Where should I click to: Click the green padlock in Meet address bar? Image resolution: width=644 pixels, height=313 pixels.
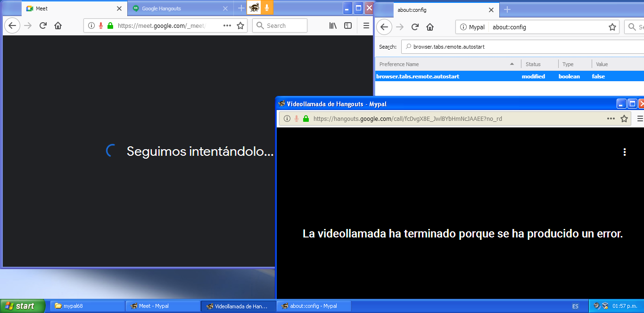click(x=110, y=25)
